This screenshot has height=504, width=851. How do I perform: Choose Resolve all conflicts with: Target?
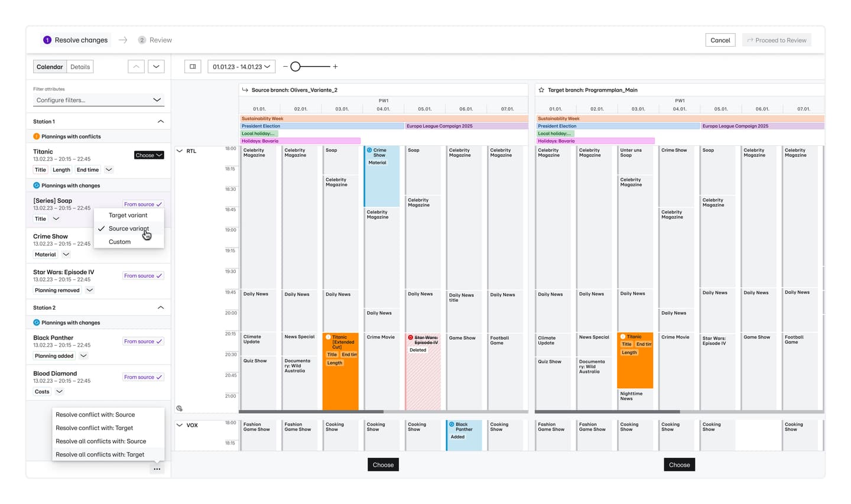click(x=99, y=454)
